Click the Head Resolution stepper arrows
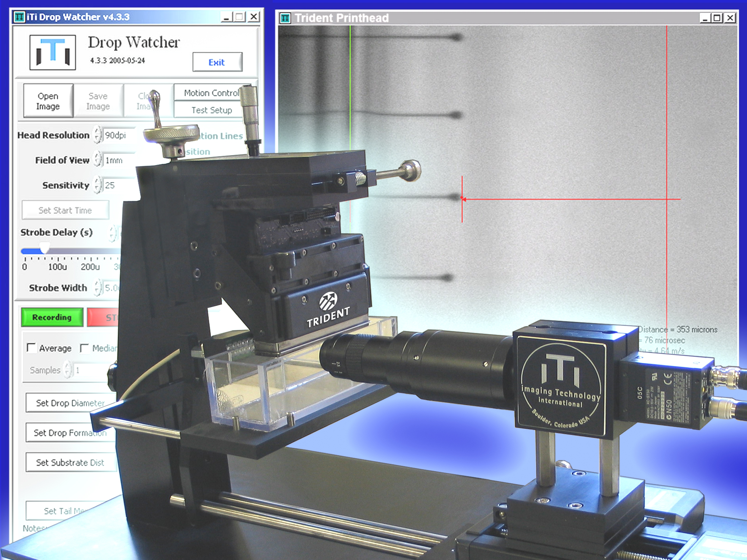747x560 pixels. point(97,135)
